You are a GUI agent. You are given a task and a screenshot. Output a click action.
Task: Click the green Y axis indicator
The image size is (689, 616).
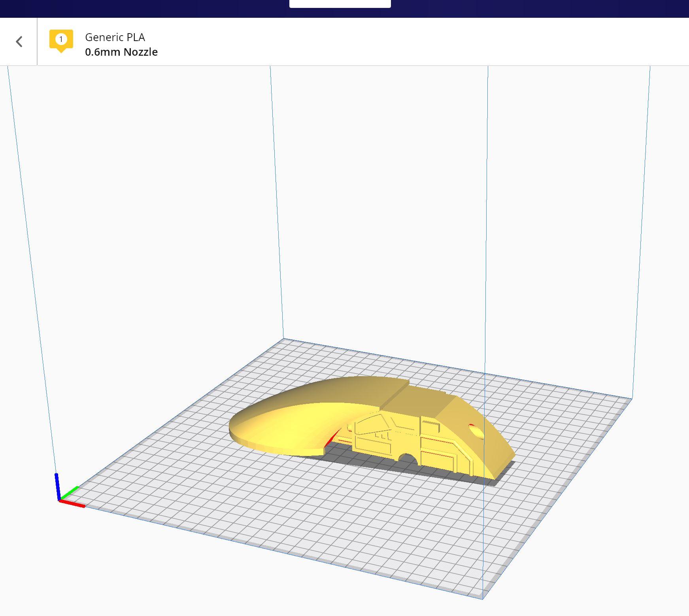point(69,493)
